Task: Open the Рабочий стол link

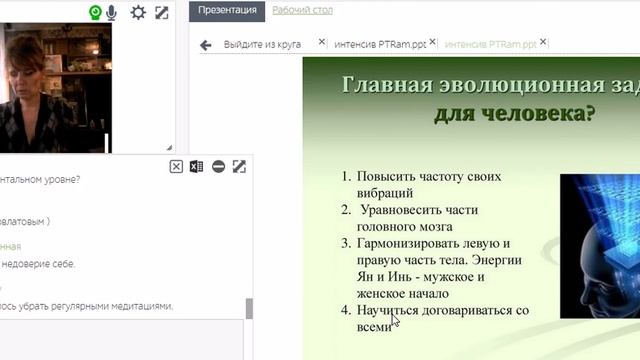Action: [x=302, y=10]
